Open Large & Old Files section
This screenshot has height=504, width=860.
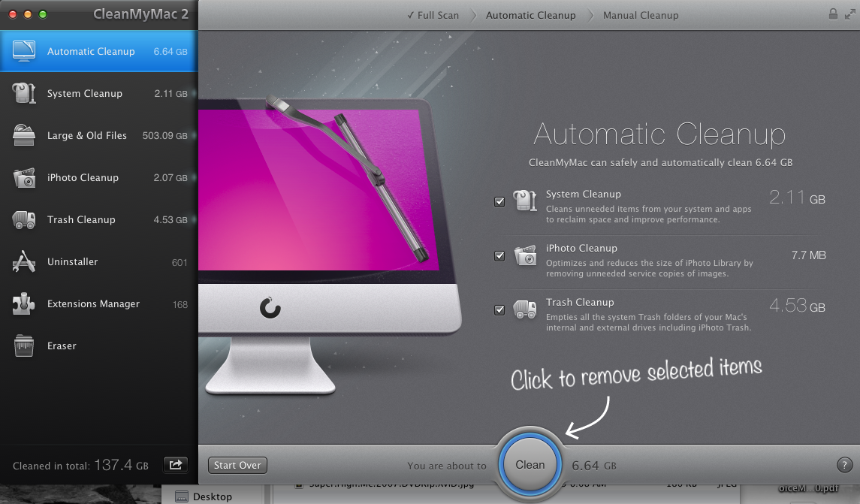pos(98,135)
